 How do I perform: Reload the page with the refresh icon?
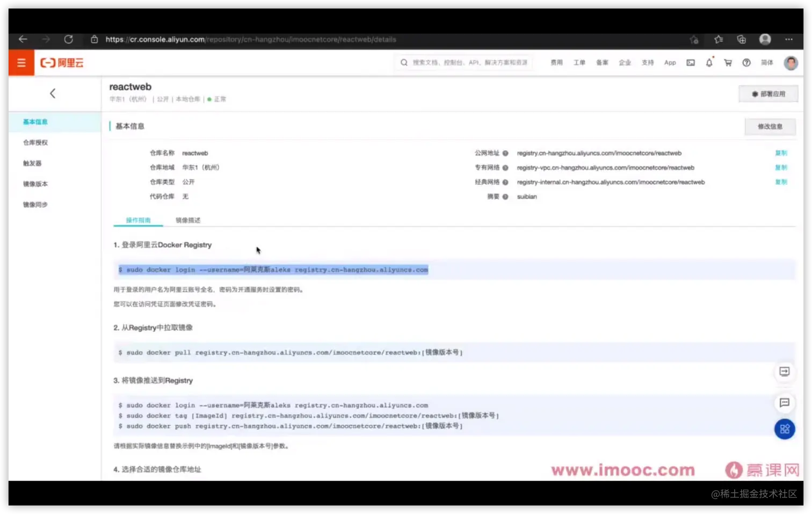68,39
